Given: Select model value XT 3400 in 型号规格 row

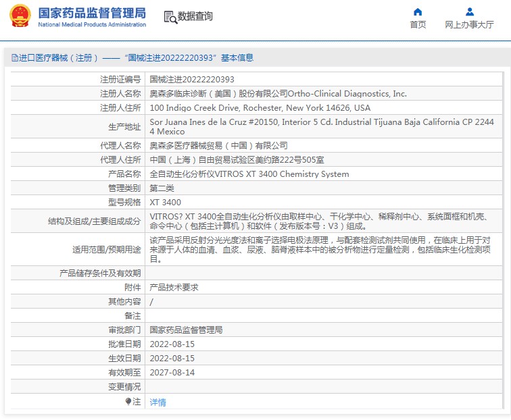Looking at the screenshot, I should [x=165, y=202].
